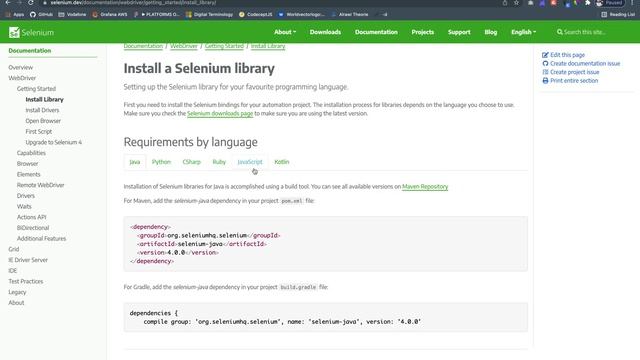Open the GitHub bookmark
This screenshot has height=360, width=640.
[41, 14]
